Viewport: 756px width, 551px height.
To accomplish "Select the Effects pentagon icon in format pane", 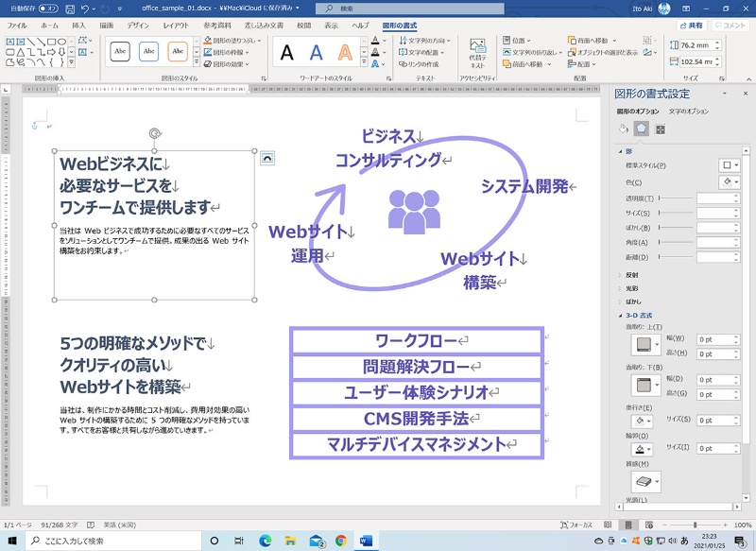I will 641,129.
